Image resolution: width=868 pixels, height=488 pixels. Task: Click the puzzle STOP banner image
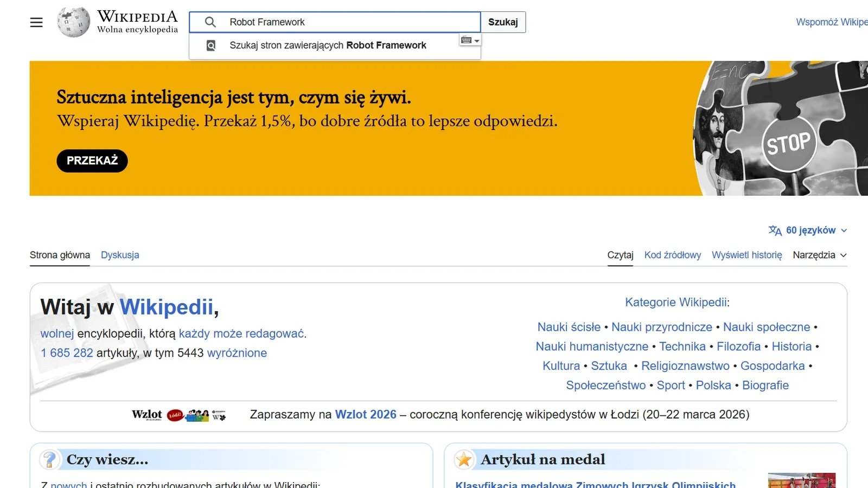coord(781,129)
